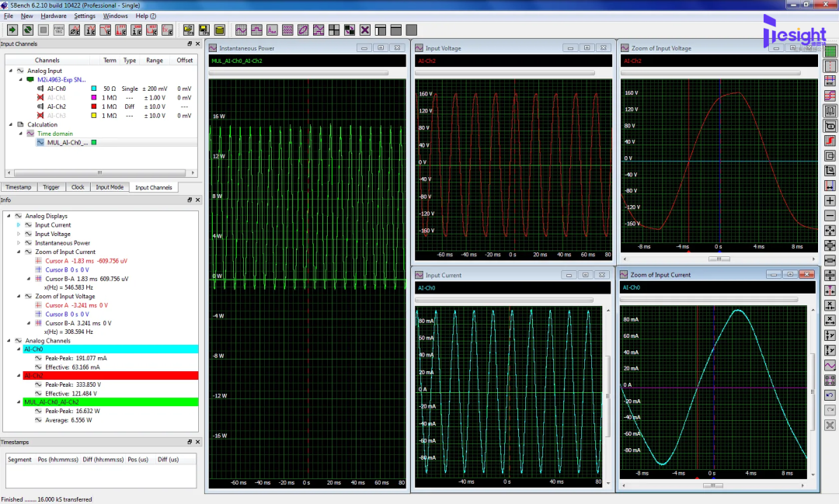Click the minus zoom-out sidebar icon
Image resolution: width=839 pixels, height=504 pixels.
click(830, 216)
